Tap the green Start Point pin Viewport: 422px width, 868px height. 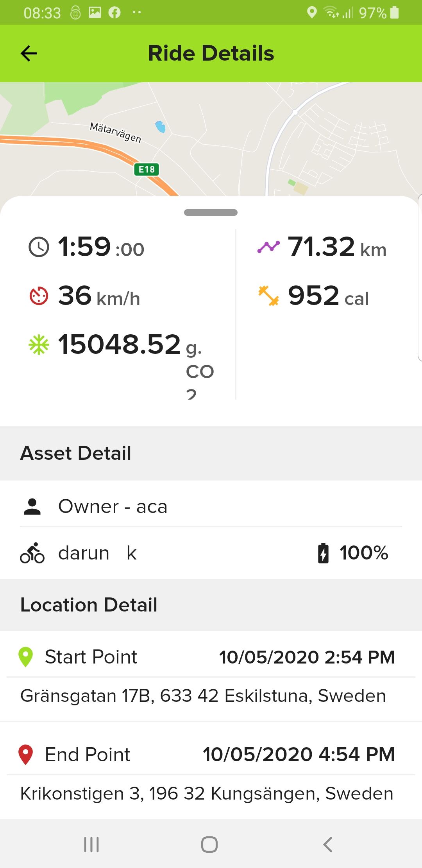(x=26, y=657)
